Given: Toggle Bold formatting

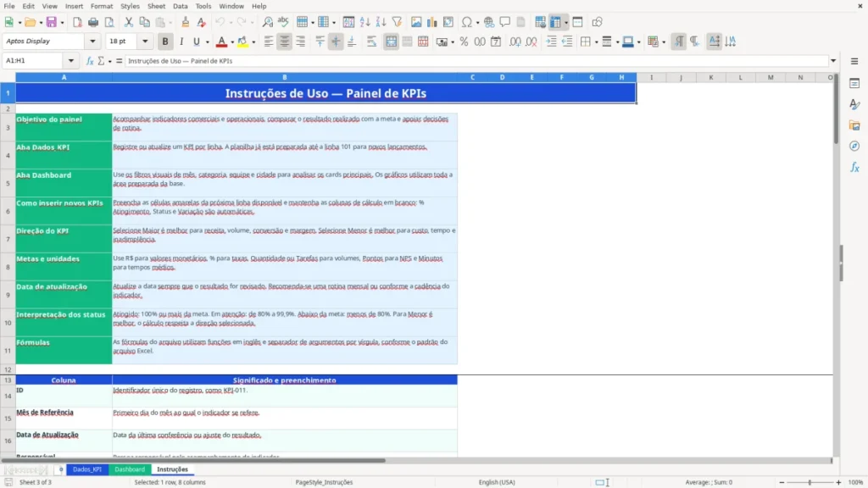Looking at the screenshot, I should pos(165,42).
